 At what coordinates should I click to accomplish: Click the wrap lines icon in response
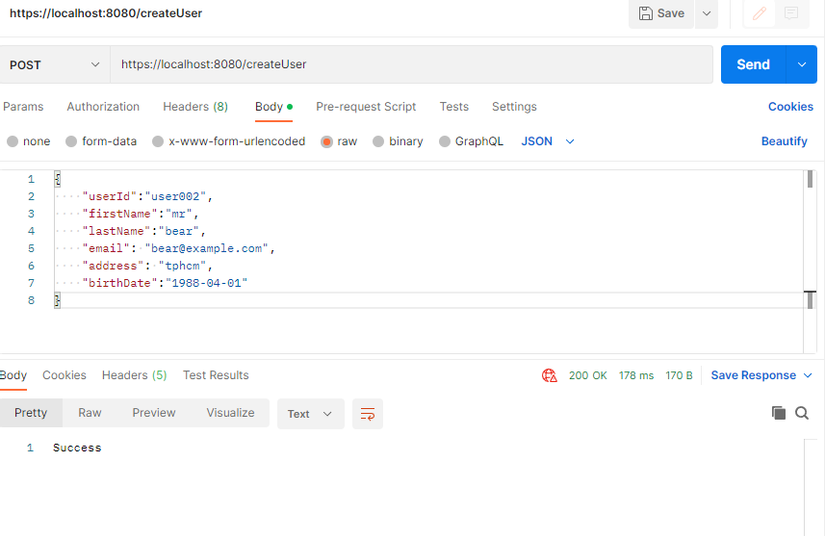pyautogui.click(x=368, y=414)
